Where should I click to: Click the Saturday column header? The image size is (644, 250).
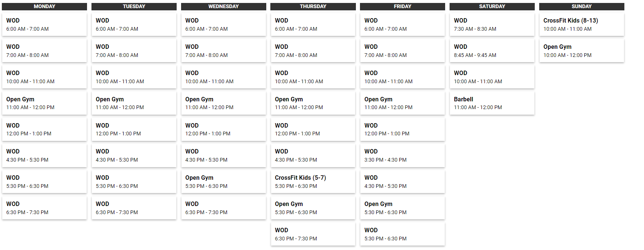(492, 7)
